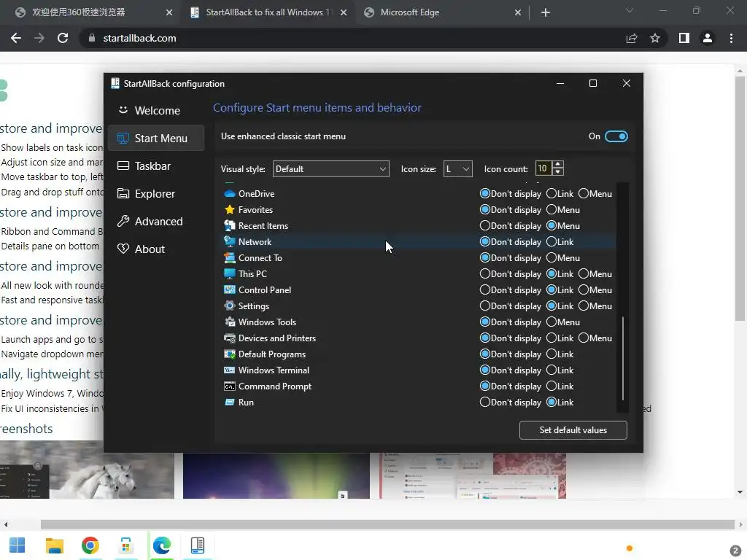Switch to the 360 browser welcome tab
747x560 pixels.
[x=93, y=12]
